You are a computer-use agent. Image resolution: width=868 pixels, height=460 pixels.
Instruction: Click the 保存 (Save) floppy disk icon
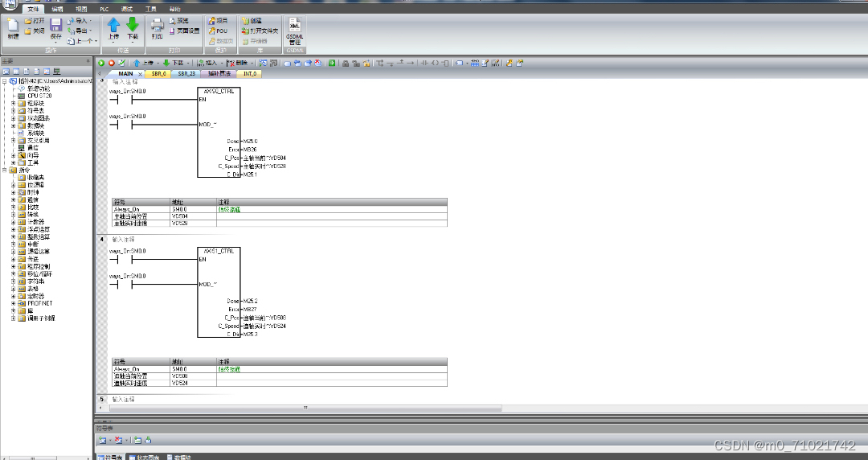(56, 25)
